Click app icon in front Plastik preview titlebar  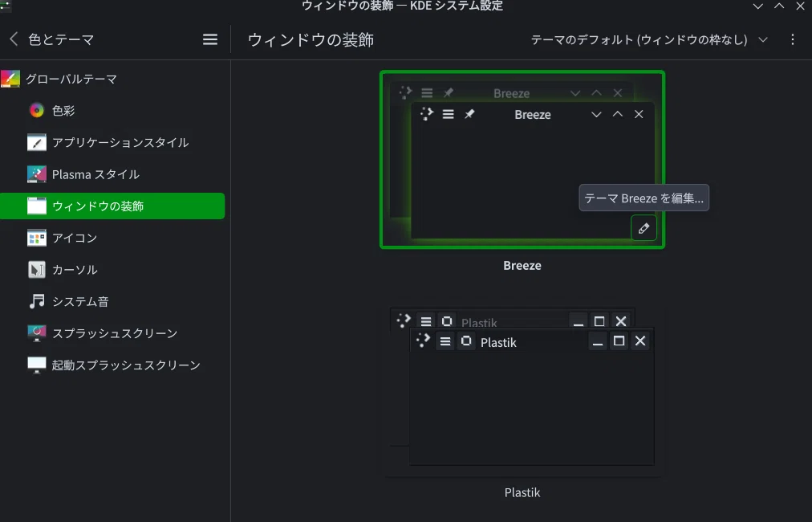pos(423,341)
